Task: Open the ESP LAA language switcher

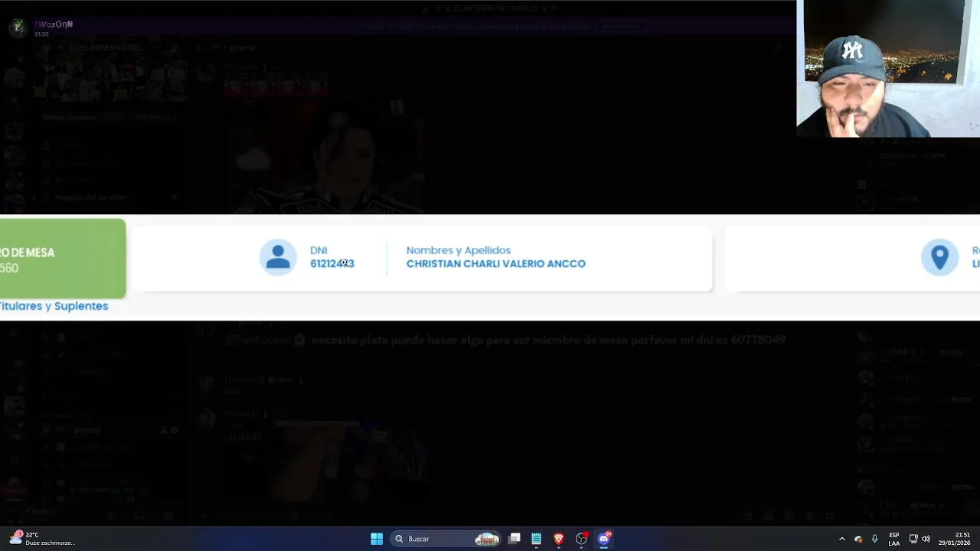Action: click(x=894, y=539)
